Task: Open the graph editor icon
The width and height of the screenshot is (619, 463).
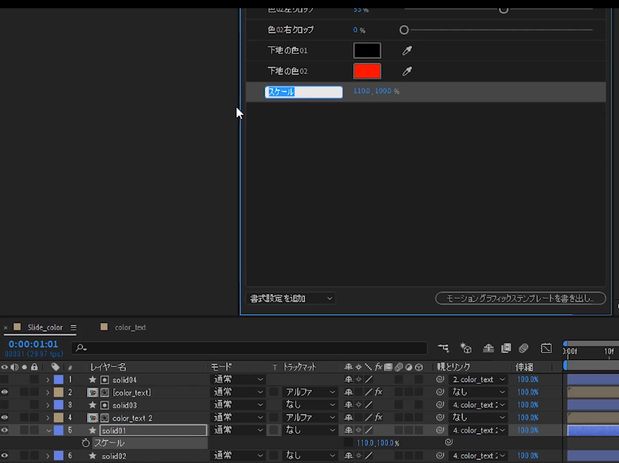Action: [546, 348]
